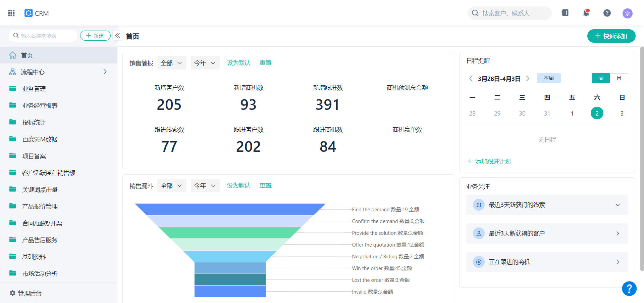Collapse the 最近3天新获得的线索 panel
The image size is (644, 303).
tap(618, 205)
